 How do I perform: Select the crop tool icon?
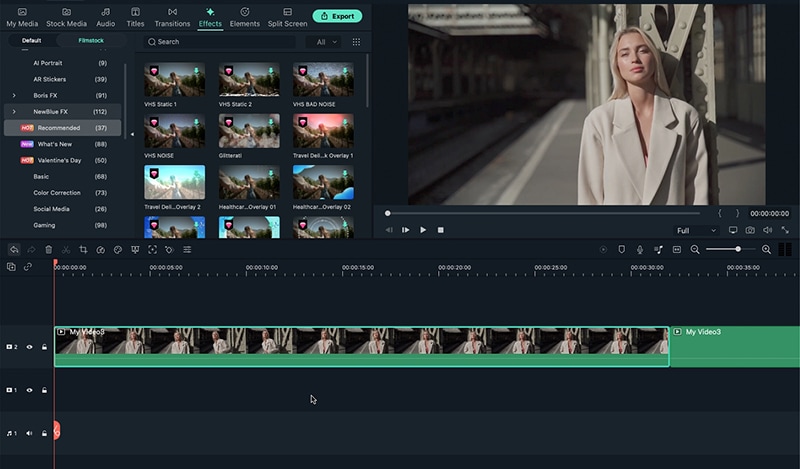pos(83,250)
